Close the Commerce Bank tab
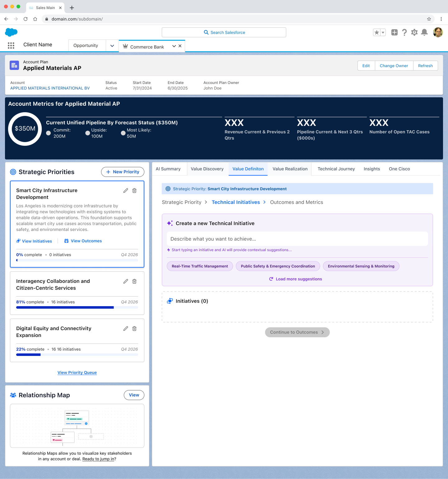The width and height of the screenshot is (448, 479). pyautogui.click(x=180, y=46)
